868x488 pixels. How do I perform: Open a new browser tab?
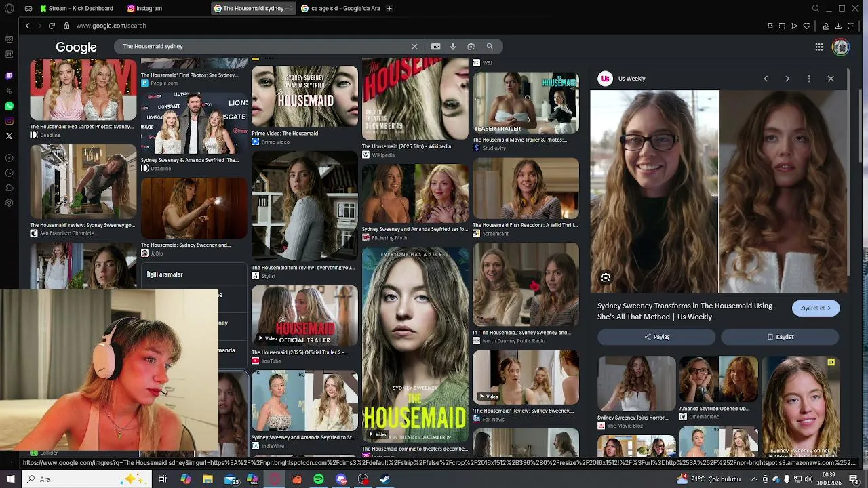click(389, 8)
